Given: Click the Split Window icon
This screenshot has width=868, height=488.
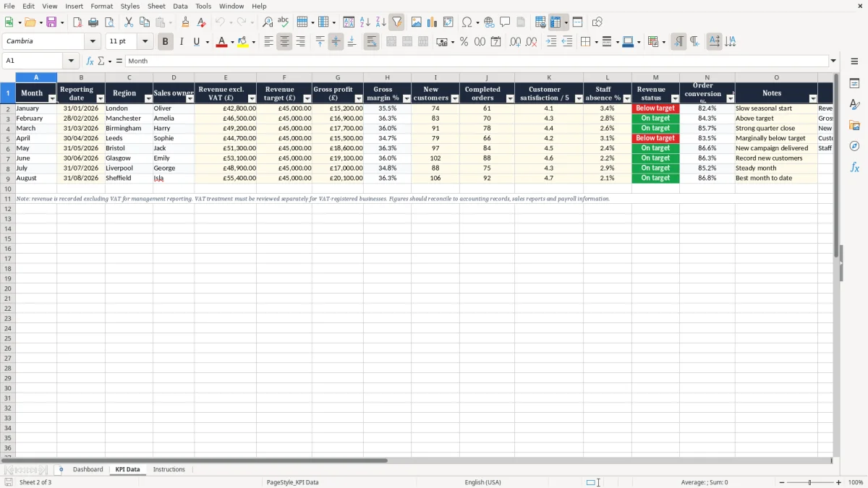Looking at the screenshot, I should [577, 22].
